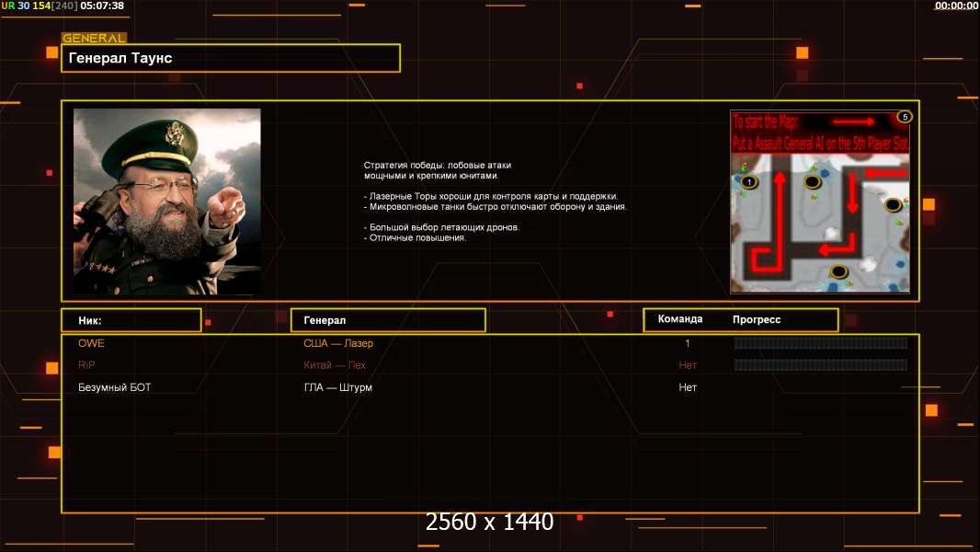
Task: Click the ГЛА — Штурм general entry
Action: (x=338, y=387)
